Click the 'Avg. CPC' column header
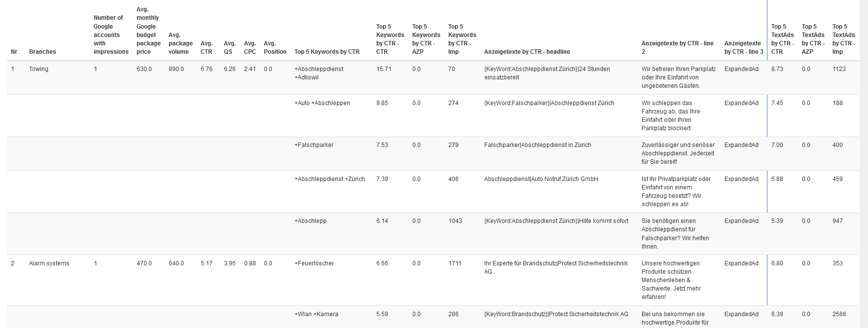 (250, 48)
